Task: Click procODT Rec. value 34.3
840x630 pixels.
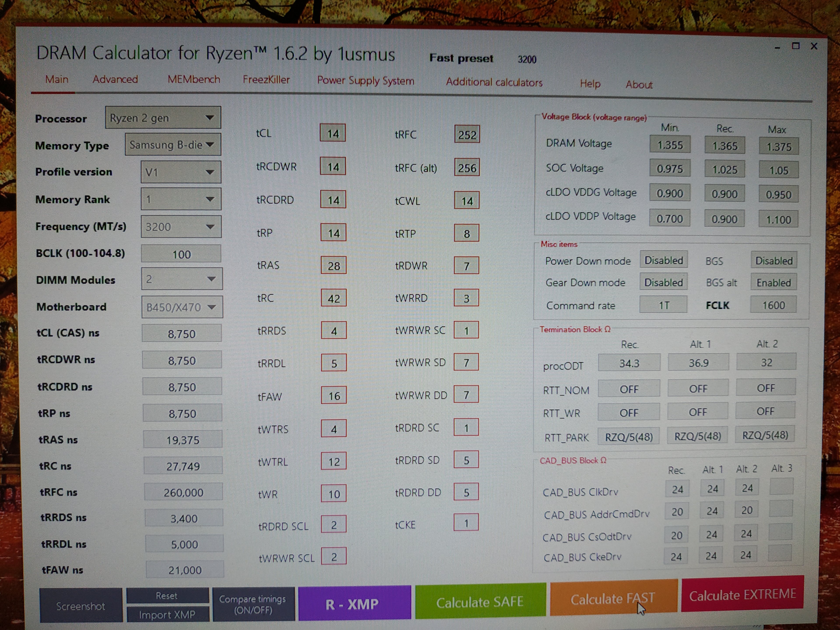Action: click(629, 363)
